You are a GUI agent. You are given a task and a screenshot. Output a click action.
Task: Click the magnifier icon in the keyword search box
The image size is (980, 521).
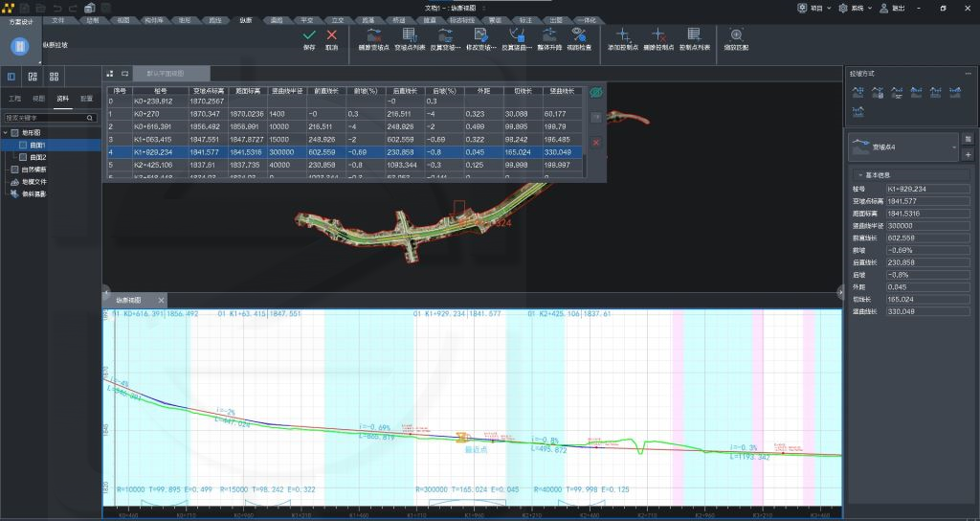[90, 118]
